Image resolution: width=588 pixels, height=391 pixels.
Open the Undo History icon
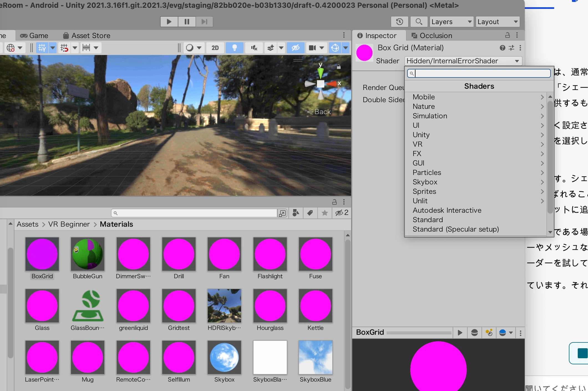[x=399, y=22]
